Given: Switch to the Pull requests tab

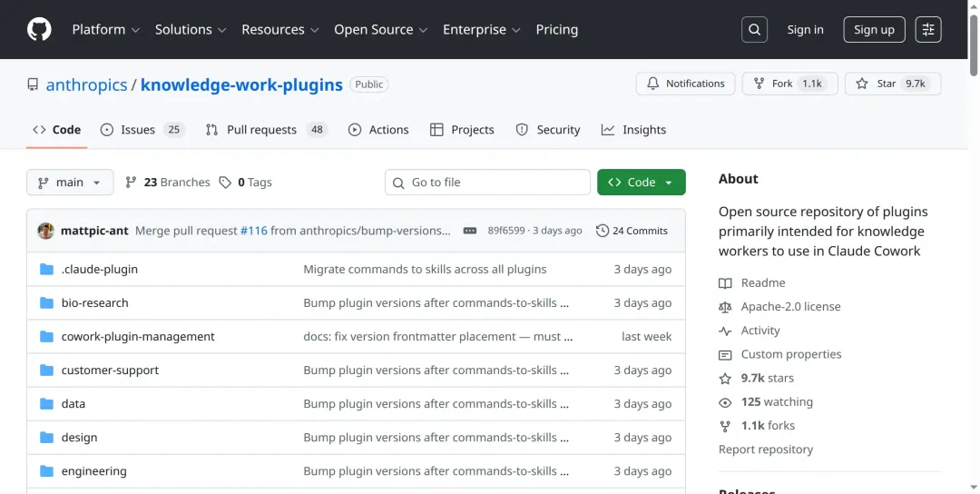Looking at the screenshot, I should (265, 130).
